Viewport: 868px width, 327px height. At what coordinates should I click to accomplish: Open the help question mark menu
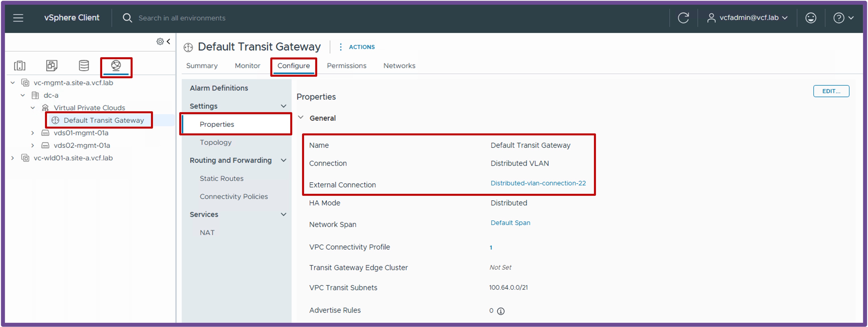pyautogui.click(x=838, y=18)
